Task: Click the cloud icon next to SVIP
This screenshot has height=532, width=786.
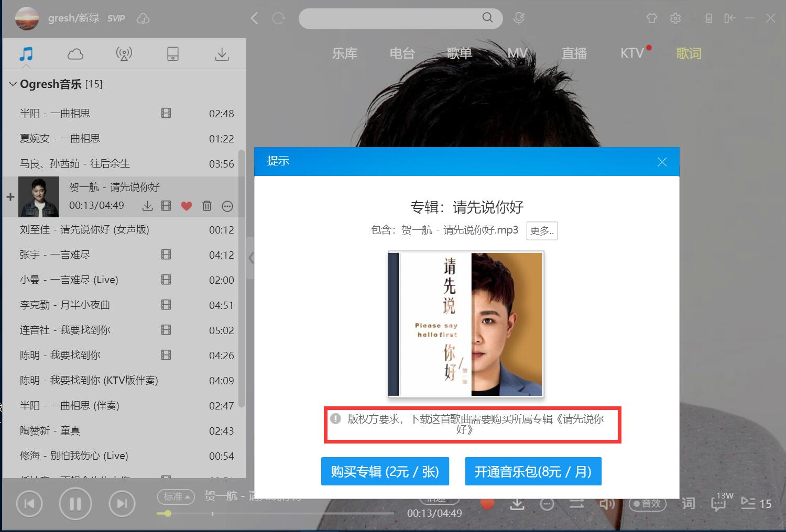Action: tap(143, 19)
